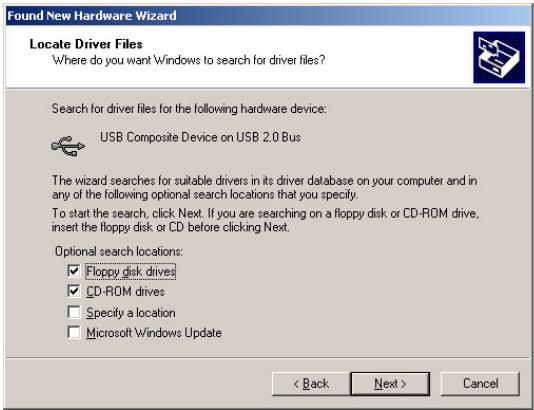Click the USB device icon

pos(68,146)
